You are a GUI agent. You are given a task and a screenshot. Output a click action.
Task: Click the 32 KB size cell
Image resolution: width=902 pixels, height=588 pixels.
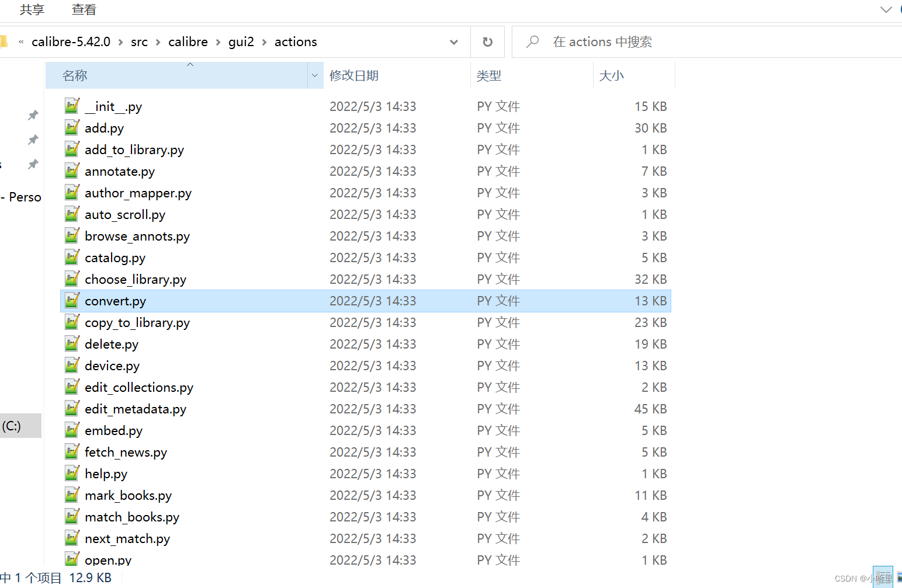click(650, 279)
